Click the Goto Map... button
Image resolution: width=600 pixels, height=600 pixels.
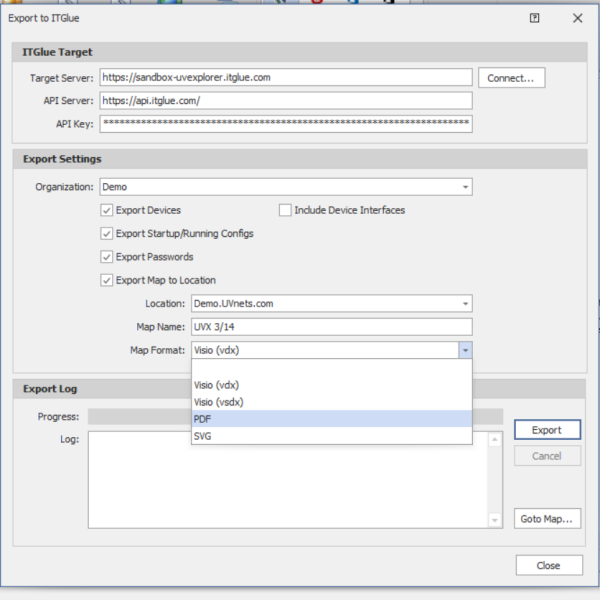[x=547, y=519]
